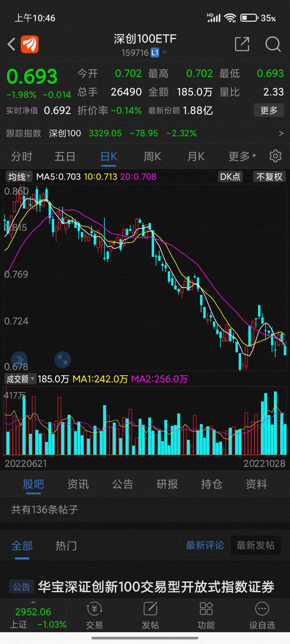
Task: Tap the WiFi status icon
Action: (230, 18)
